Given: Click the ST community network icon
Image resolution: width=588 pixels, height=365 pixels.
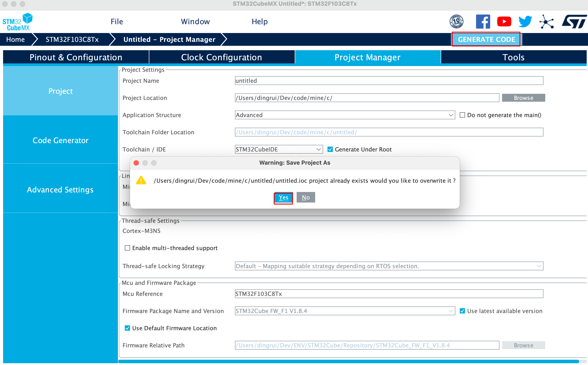Looking at the screenshot, I should (x=546, y=22).
